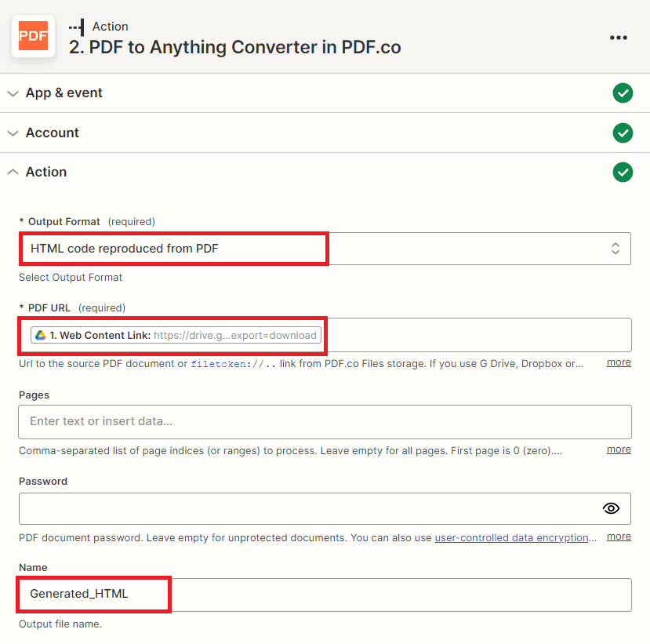
Task: Click the Action breadcrumb label
Action: point(110,26)
